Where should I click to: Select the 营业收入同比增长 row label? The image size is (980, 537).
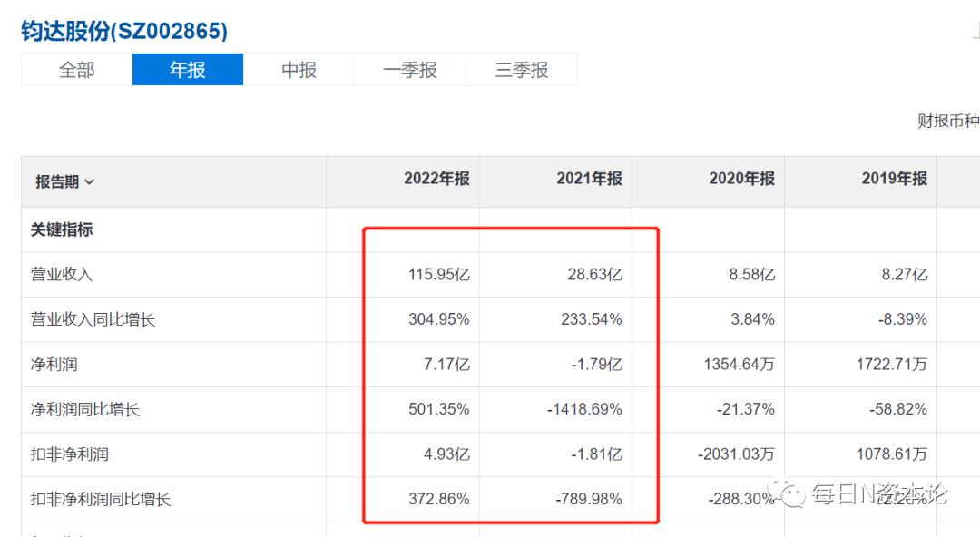(93, 319)
